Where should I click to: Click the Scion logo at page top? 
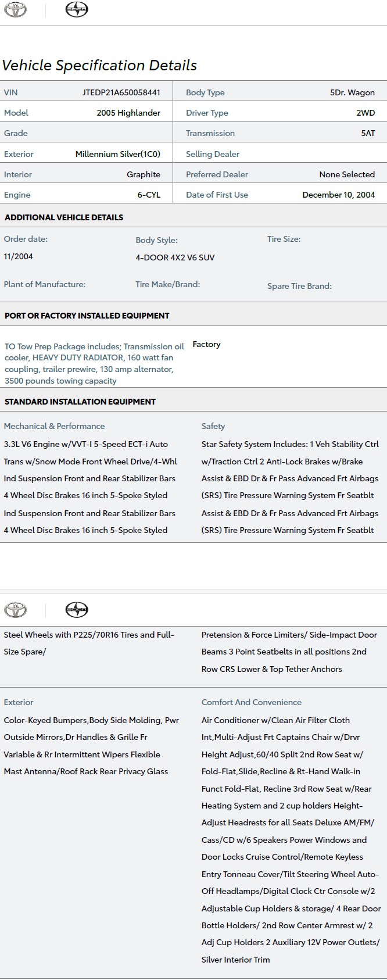click(76, 10)
